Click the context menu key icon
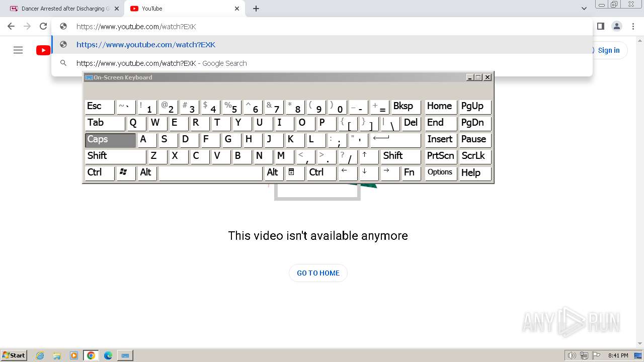 294,173
